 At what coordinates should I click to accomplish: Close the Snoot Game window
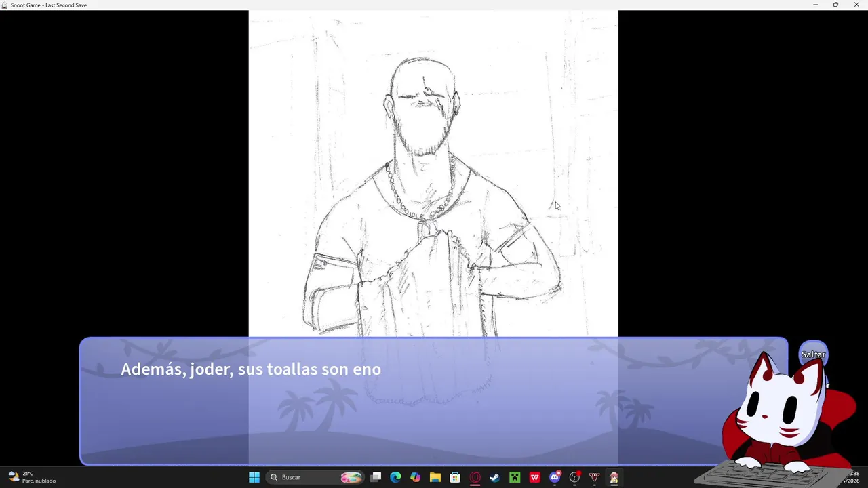coord(856,5)
